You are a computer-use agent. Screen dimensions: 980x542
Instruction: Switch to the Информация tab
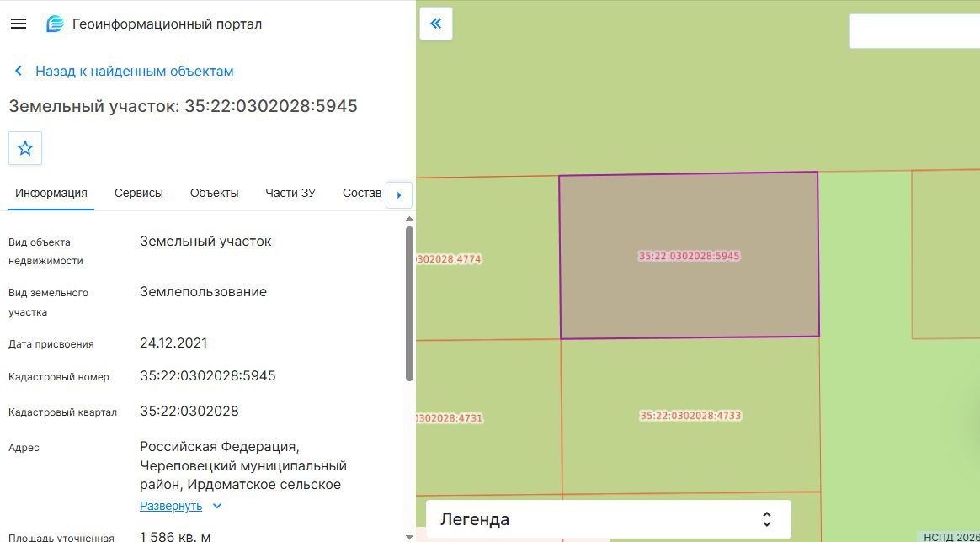pos(51,193)
